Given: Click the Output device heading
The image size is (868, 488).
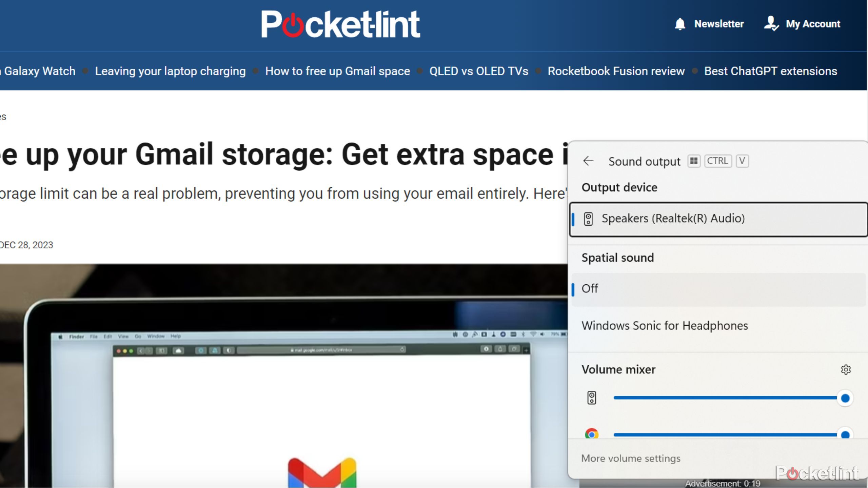Looking at the screenshot, I should tap(619, 187).
